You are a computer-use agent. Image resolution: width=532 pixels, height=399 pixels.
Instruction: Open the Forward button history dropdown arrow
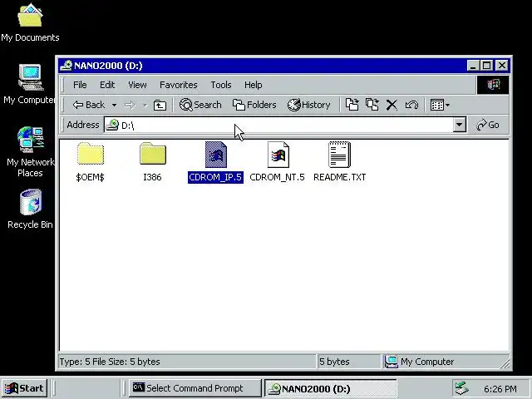(145, 106)
